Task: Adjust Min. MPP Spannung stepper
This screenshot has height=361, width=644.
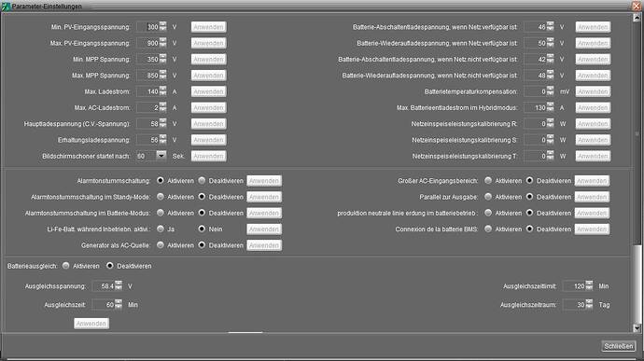Action: coord(163,59)
